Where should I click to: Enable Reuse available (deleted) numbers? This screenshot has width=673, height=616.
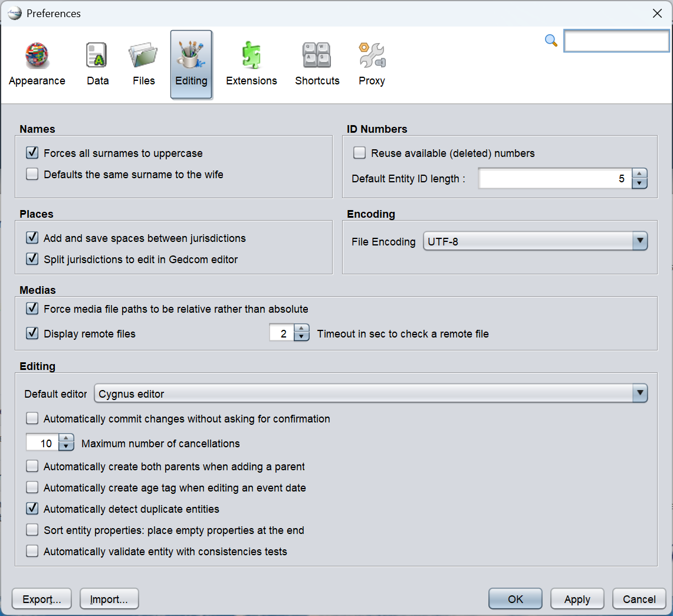[359, 153]
